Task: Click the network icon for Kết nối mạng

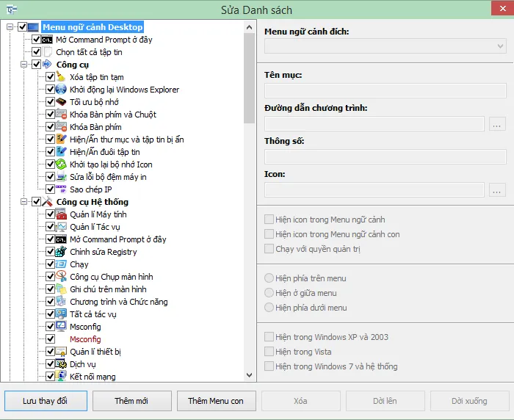Action: 61,376
